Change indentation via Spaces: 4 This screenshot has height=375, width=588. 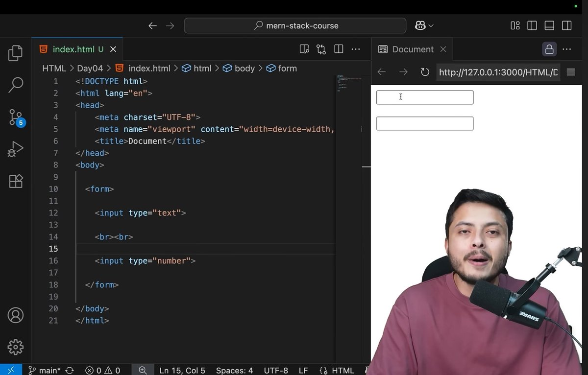tap(234, 371)
